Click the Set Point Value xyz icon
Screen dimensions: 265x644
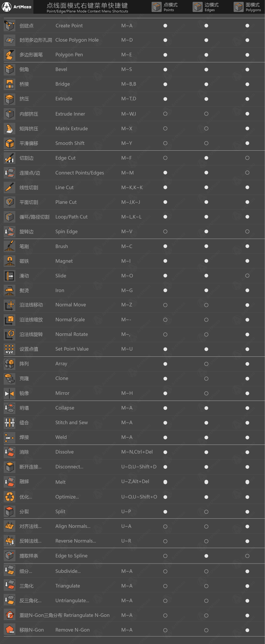9,349
